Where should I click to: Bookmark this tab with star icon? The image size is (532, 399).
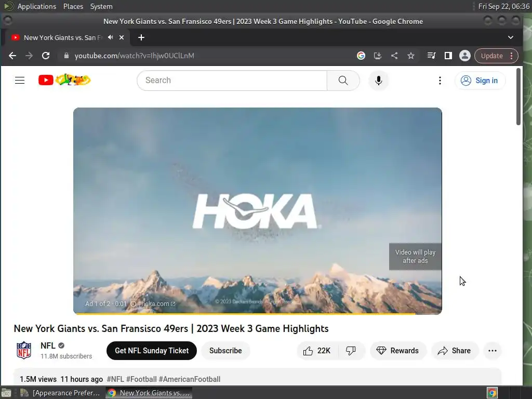click(x=411, y=56)
